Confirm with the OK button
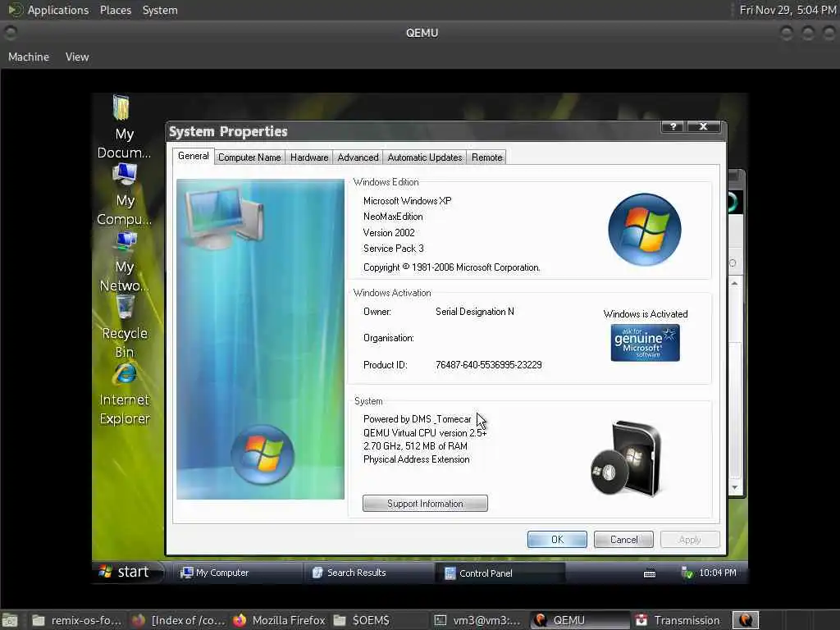 click(557, 540)
